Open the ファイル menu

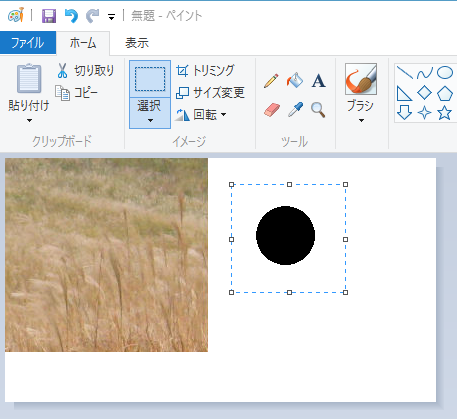coord(28,43)
